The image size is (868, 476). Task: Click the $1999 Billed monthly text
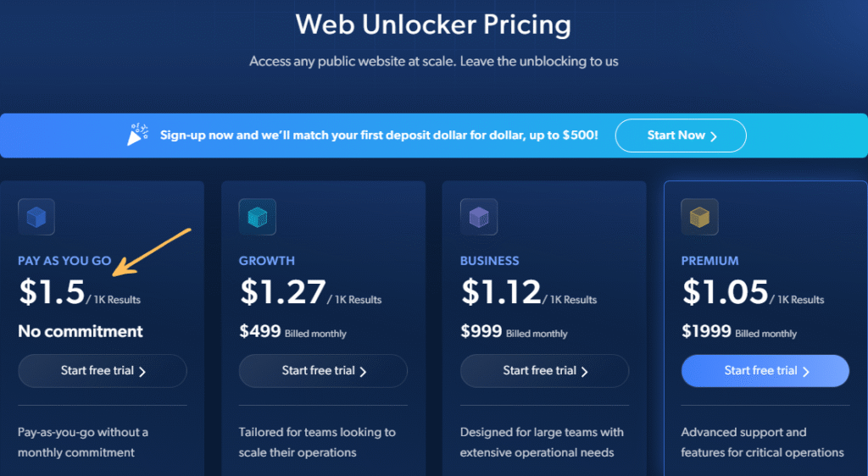click(x=739, y=332)
